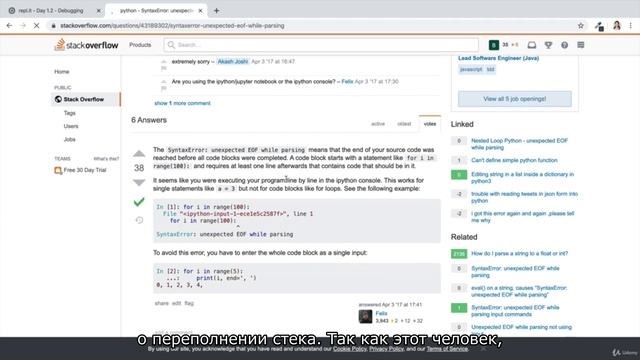Click 'View all 5 job openings!' button
Screen dimensions: 640x360
[x=514, y=99]
